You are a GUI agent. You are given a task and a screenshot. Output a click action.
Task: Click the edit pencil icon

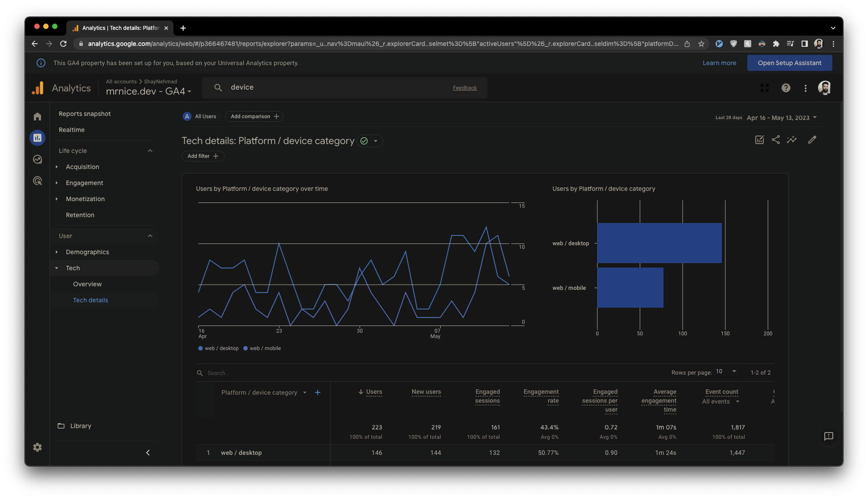click(812, 140)
